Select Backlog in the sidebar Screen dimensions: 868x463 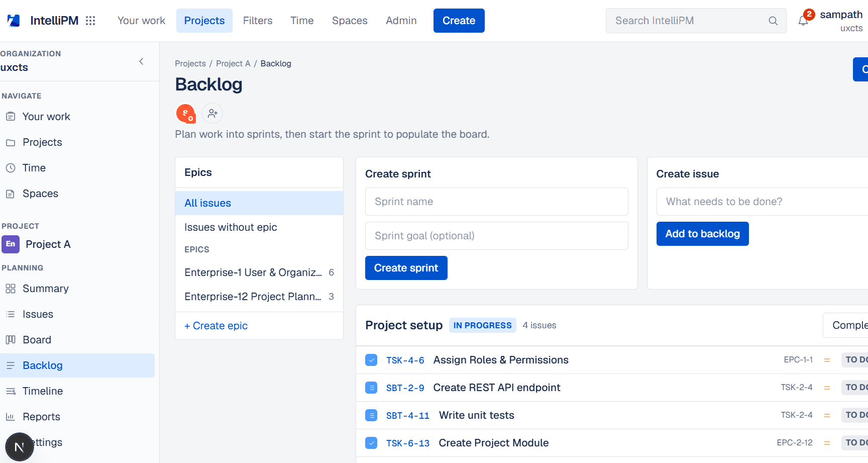tap(77, 365)
